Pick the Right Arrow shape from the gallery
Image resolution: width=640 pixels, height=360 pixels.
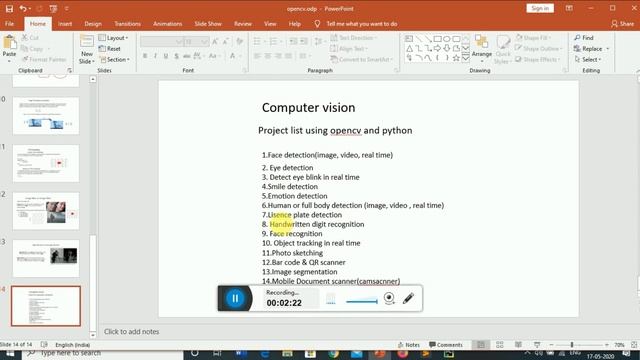[437, 48]
